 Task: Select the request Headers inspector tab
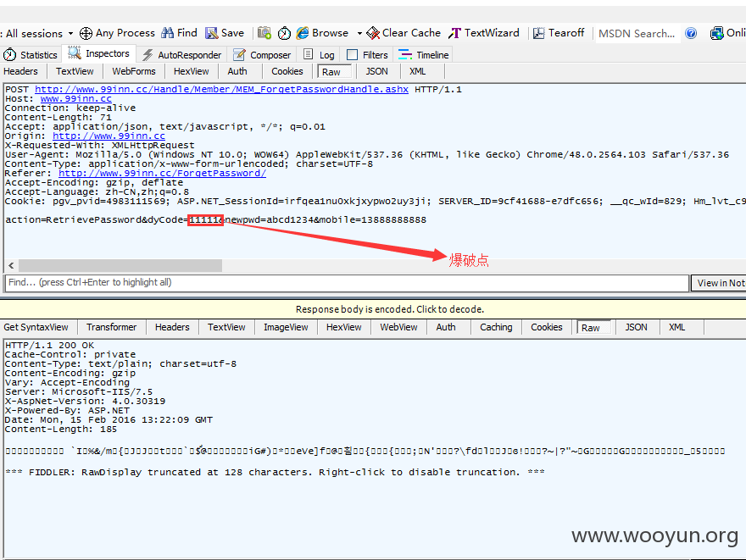point(20,71)
